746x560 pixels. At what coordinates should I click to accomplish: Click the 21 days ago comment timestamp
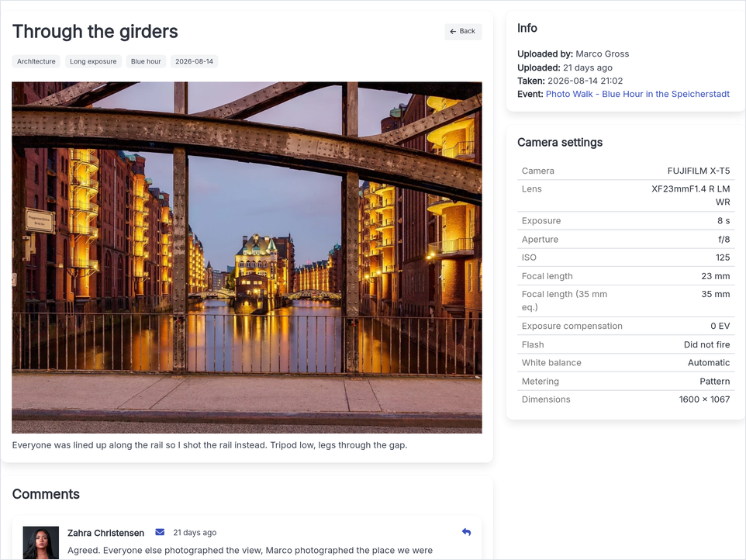pyautogui.click(x=195, y=532)
